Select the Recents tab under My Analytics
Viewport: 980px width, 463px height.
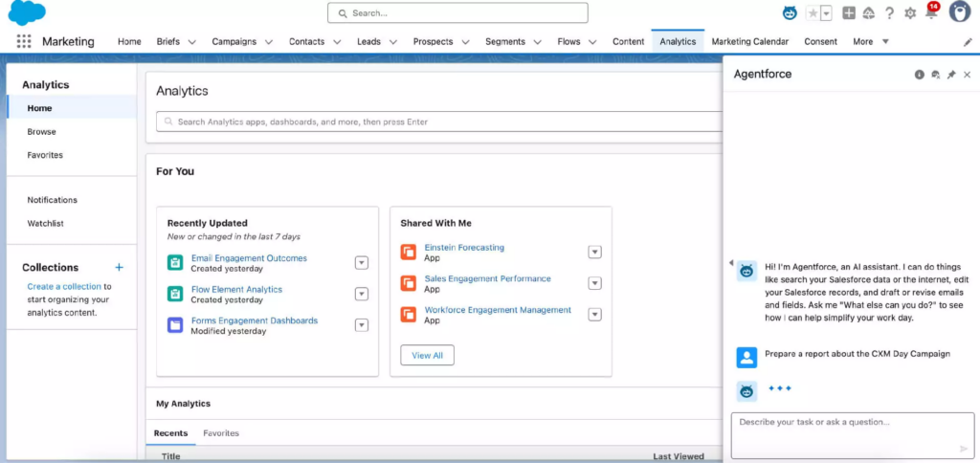click(x=170, y=433)
